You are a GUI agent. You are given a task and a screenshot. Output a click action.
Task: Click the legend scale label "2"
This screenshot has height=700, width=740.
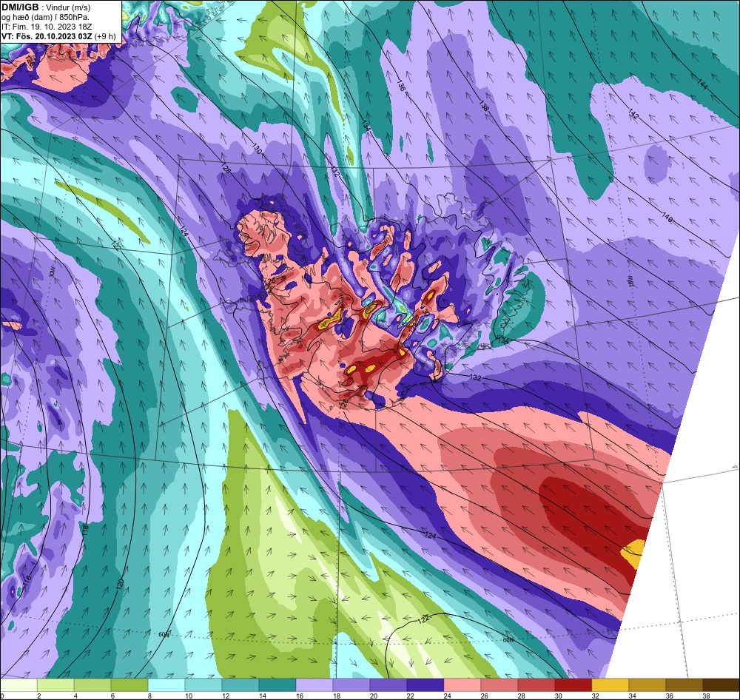coord(39,696)
